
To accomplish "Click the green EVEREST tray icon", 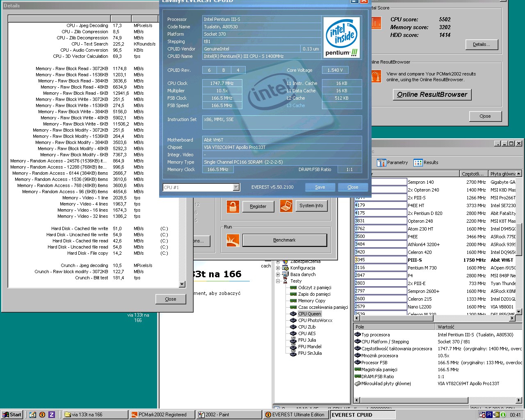I will [x=503, y=415].
